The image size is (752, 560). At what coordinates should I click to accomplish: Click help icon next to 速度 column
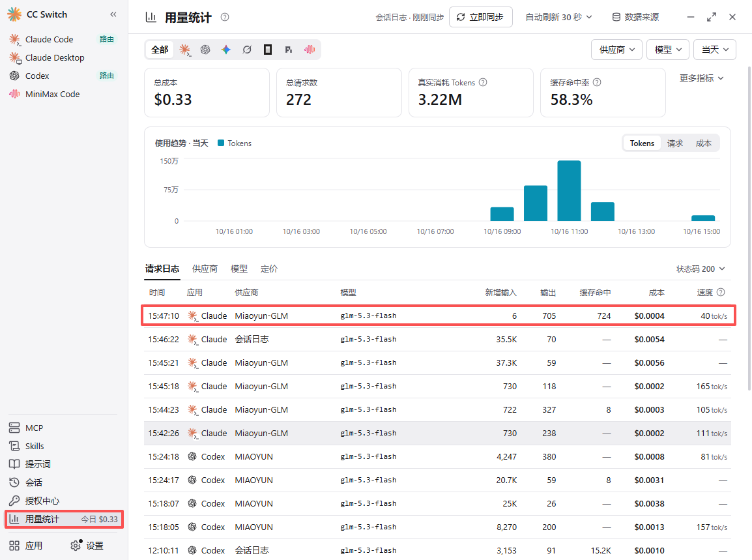tap(720, 292)
